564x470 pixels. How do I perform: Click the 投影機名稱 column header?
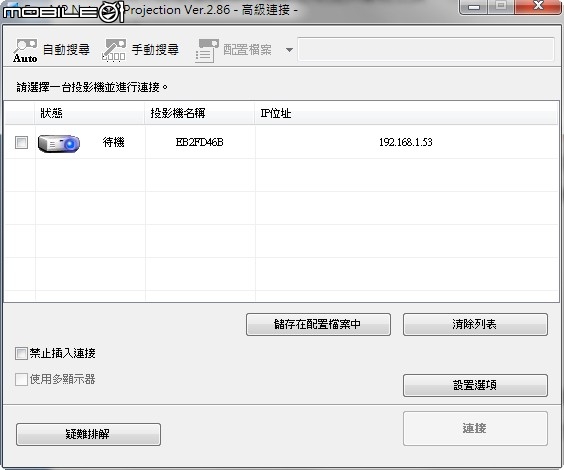coord(200,113)
